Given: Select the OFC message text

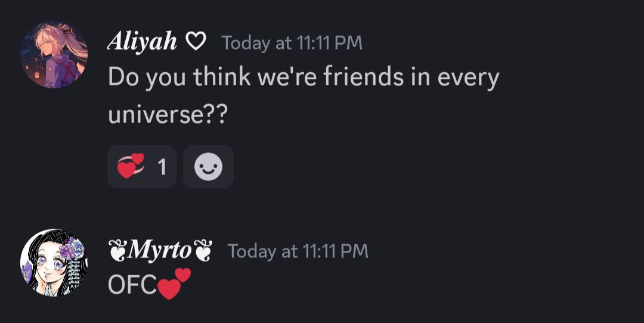Looking at the screenshot, I should click(132, 285).
